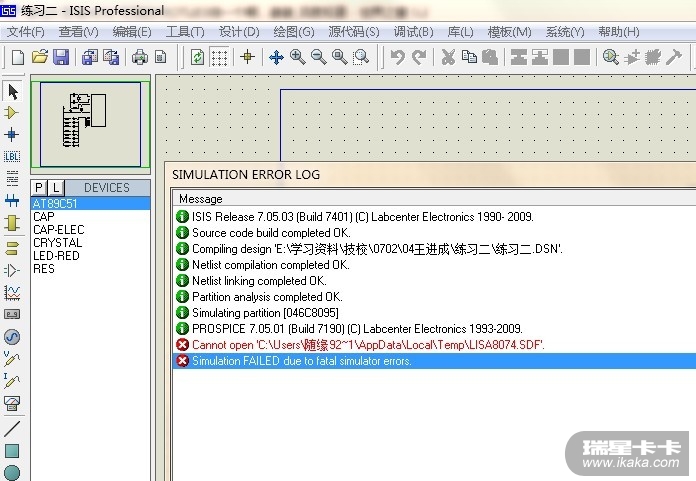The height and width of the screenshot is (481, 696).
Task: Open the 工具(T) menu
Action: [x=185, y=32]
